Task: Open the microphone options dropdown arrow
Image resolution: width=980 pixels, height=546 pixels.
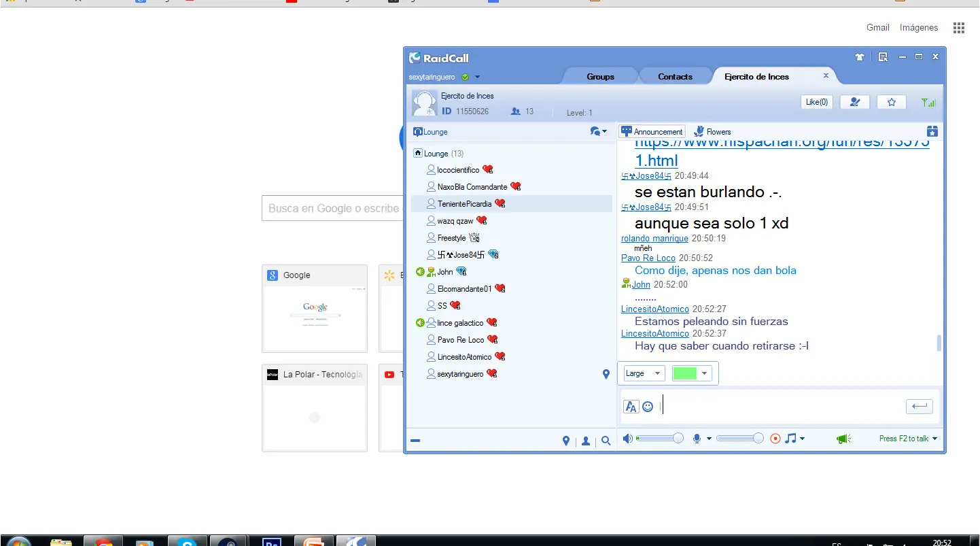Action: [709, 439]
